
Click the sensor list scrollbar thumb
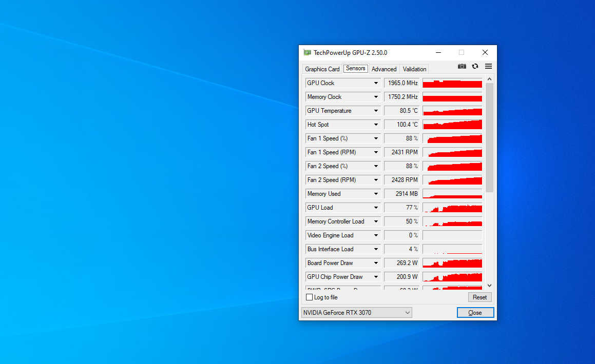490,137
